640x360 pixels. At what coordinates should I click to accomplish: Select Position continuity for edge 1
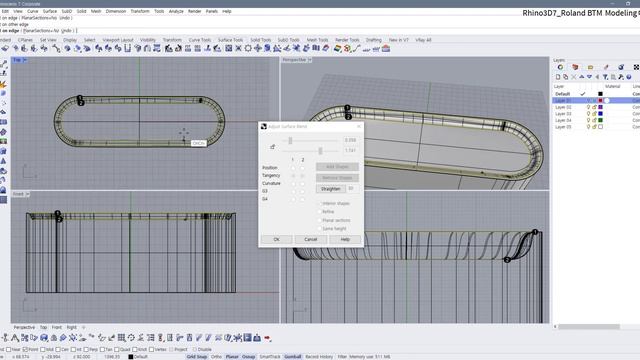pyautogui.click(x=293, y=168)
